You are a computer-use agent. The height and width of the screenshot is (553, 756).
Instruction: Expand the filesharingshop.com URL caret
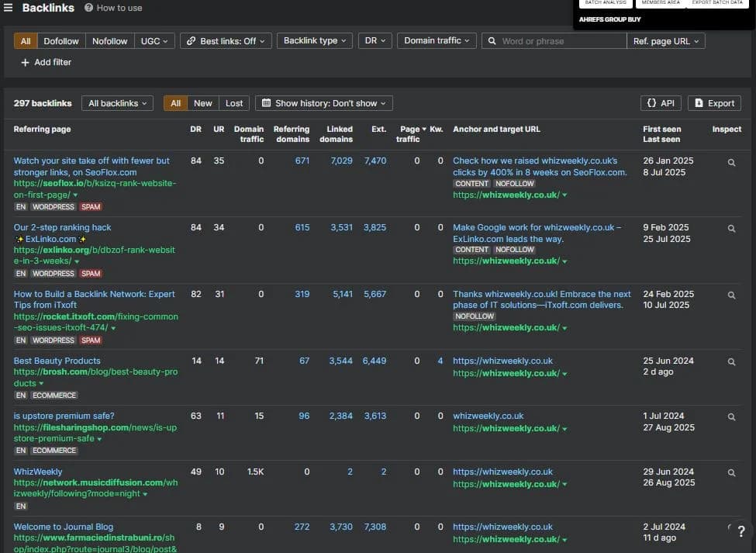99,439
